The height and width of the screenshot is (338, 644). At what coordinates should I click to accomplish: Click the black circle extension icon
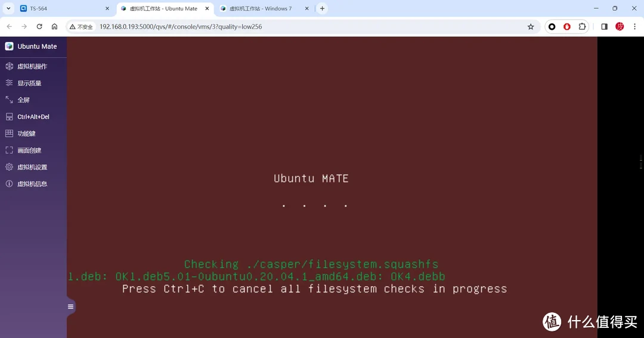(552, 27)
